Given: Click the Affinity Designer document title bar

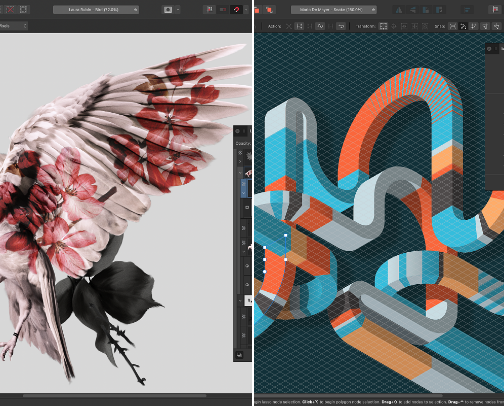Looking at the screenshot, I should pos(334,10).
